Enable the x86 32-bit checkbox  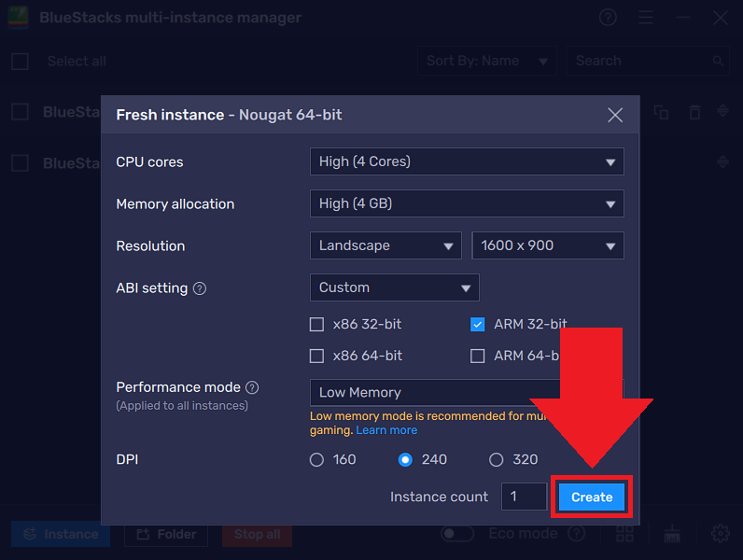(316, 325)
